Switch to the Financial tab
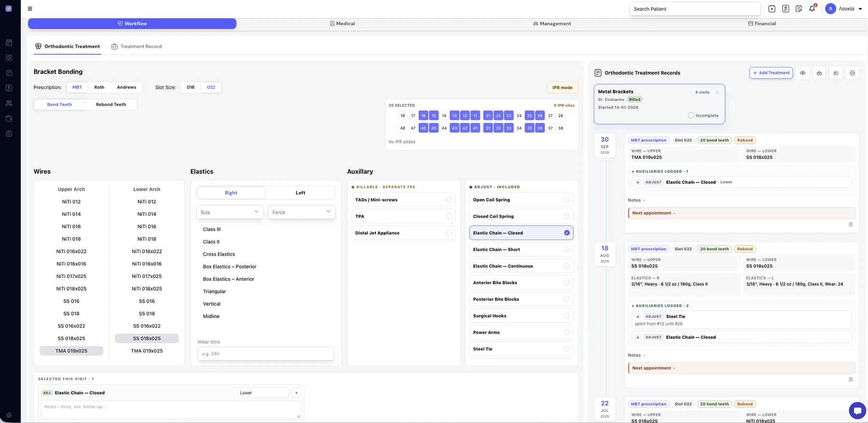The height and width of the screenshot is (423, 868). pyautogui.click(x=762, y=24)
